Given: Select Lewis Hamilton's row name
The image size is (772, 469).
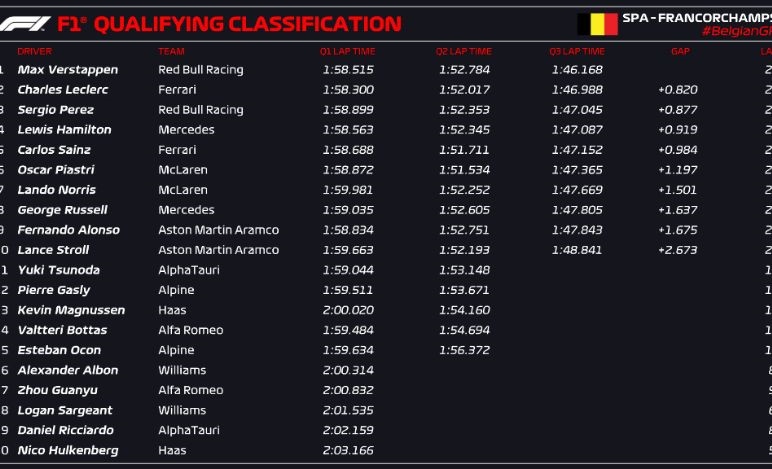Looking at the screenshot, I should [x=64, y=130].
